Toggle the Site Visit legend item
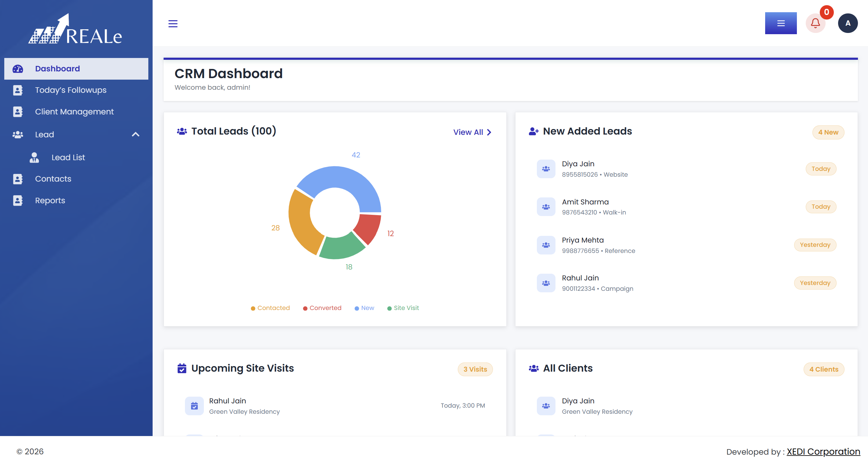 click(403, 308)
